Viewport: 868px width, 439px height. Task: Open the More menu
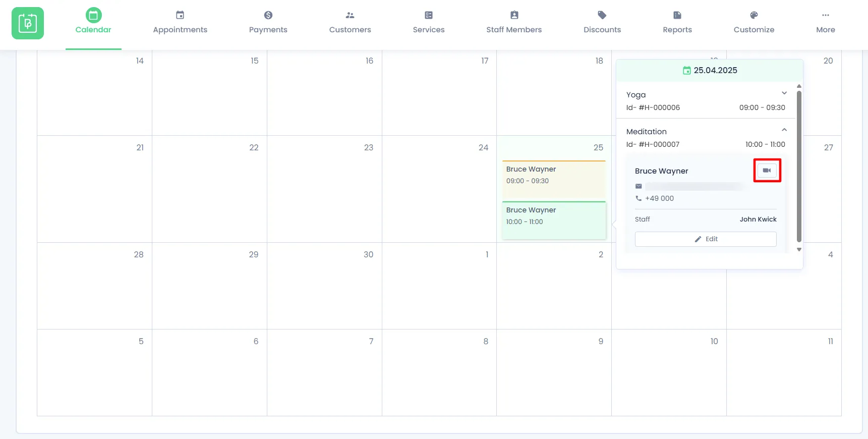pos(826,22)
